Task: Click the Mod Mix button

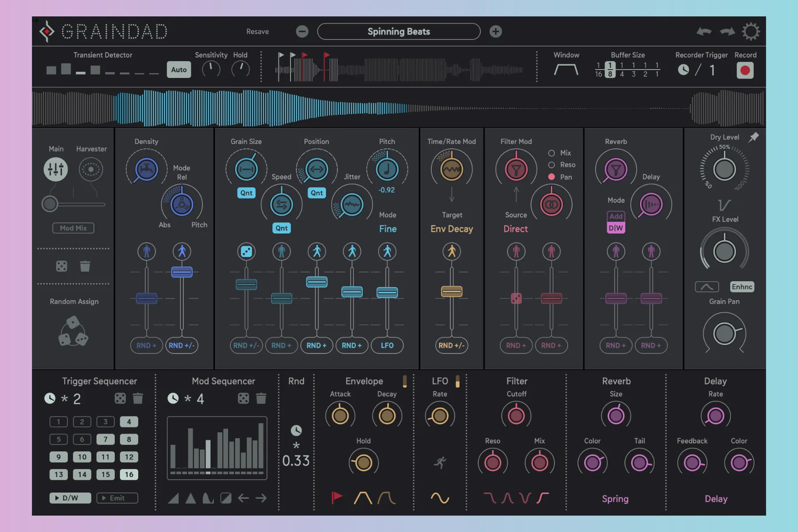Action: tap(73, 228)
